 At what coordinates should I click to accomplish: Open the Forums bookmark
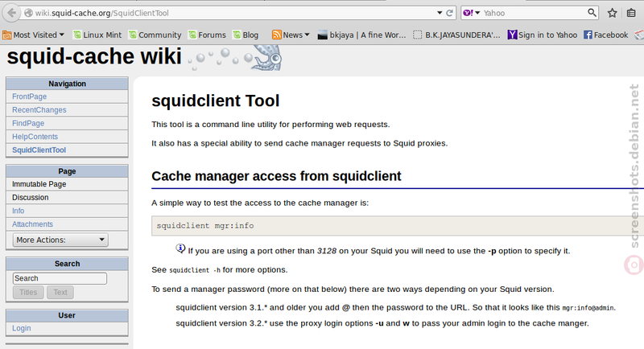tap(207, 35)
